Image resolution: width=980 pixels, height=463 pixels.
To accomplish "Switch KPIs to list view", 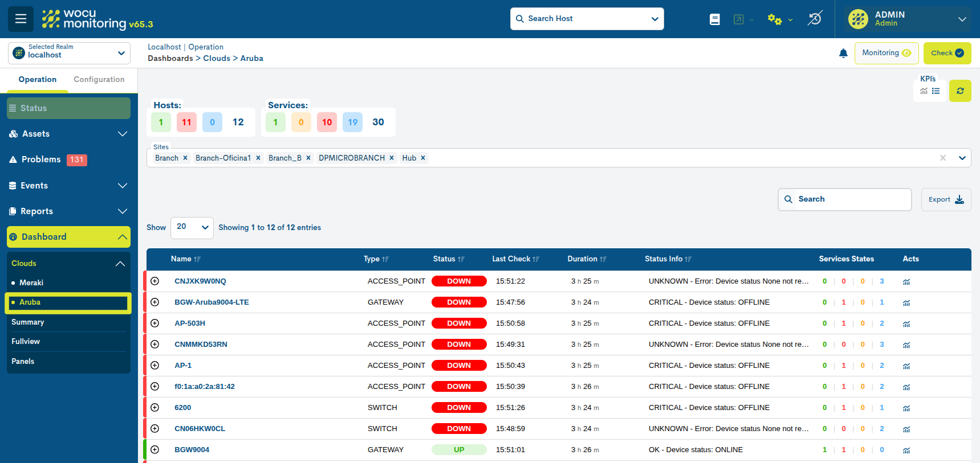I will [x=936, y=91].
